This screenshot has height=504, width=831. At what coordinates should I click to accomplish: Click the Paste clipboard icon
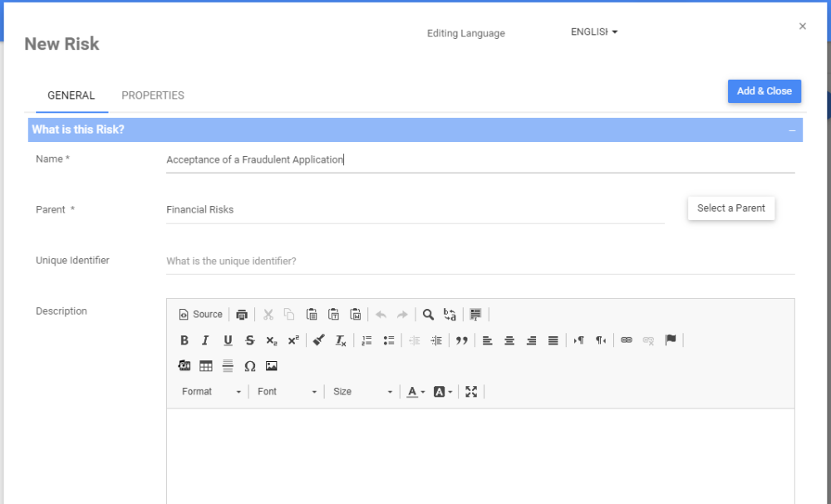pos(312,315)
